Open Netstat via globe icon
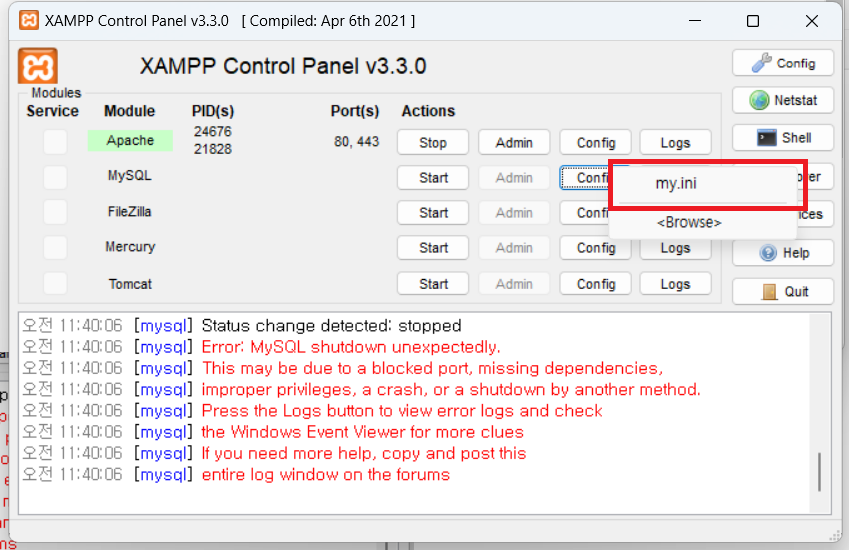This screenshot has height=556, width=857. (x=783, y=100)
